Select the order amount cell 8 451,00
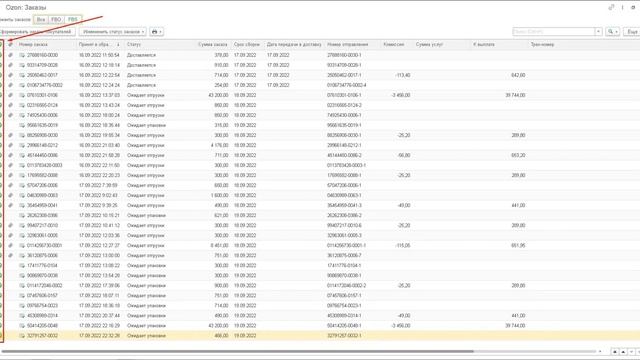 (220, 245)
